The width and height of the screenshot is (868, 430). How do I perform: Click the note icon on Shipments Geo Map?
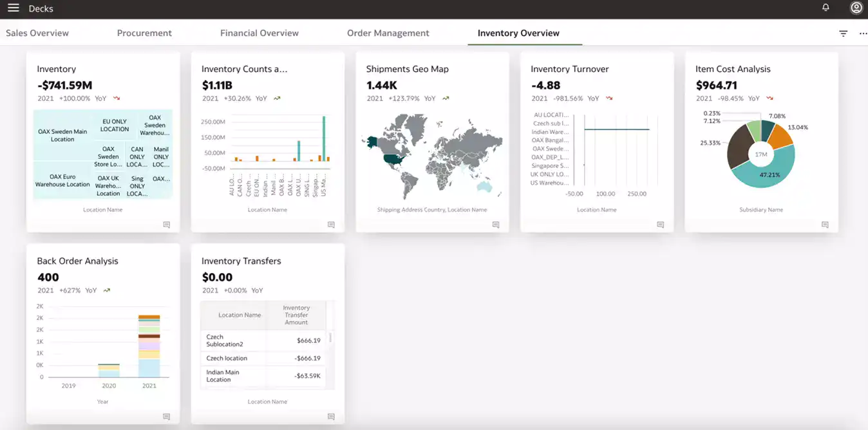point(496,224)
